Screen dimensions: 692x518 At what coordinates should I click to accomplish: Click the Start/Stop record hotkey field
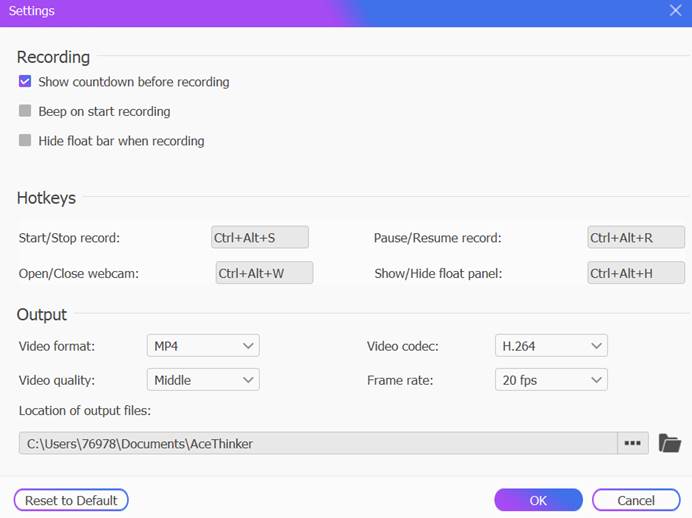(260, 238)
